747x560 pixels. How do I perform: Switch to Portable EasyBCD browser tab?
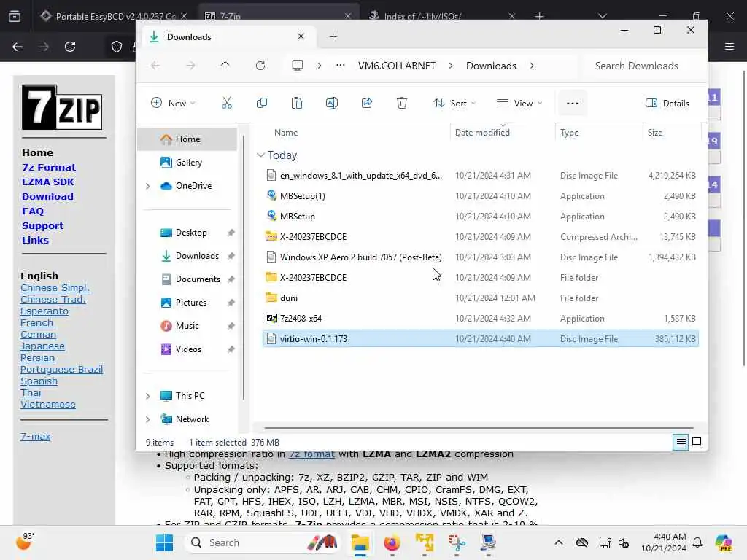pos(113,16)
